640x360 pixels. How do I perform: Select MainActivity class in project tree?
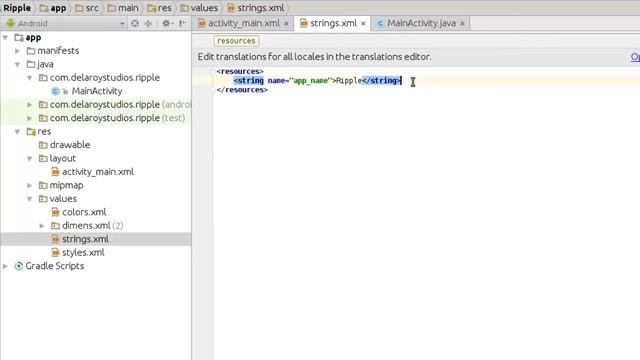[97, 91]
